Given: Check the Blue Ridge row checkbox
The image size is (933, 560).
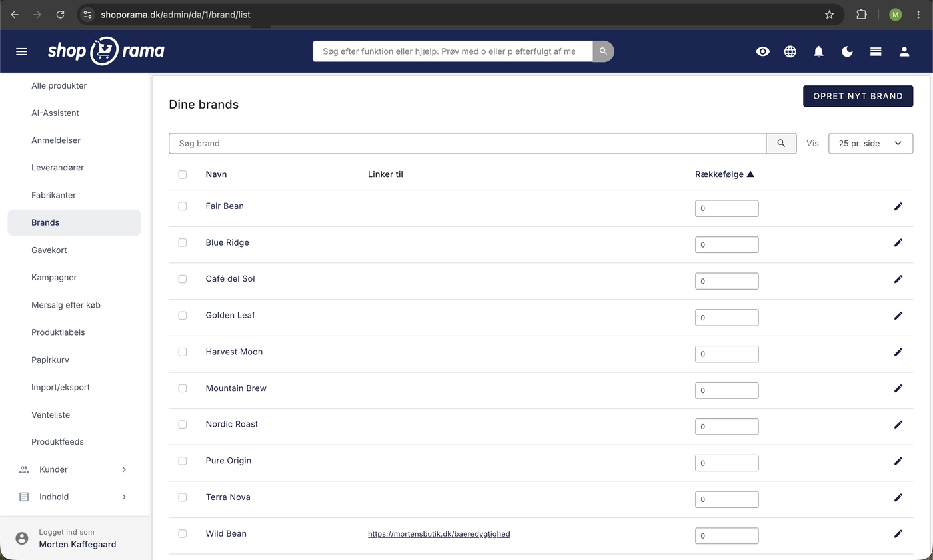Looking at the screenshot, I should tap(183, 242).
